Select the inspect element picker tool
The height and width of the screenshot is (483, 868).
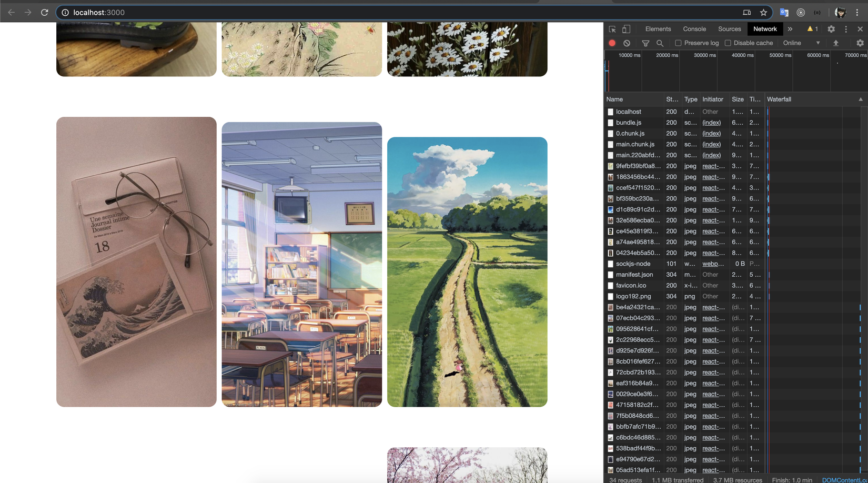pos(612,29)
